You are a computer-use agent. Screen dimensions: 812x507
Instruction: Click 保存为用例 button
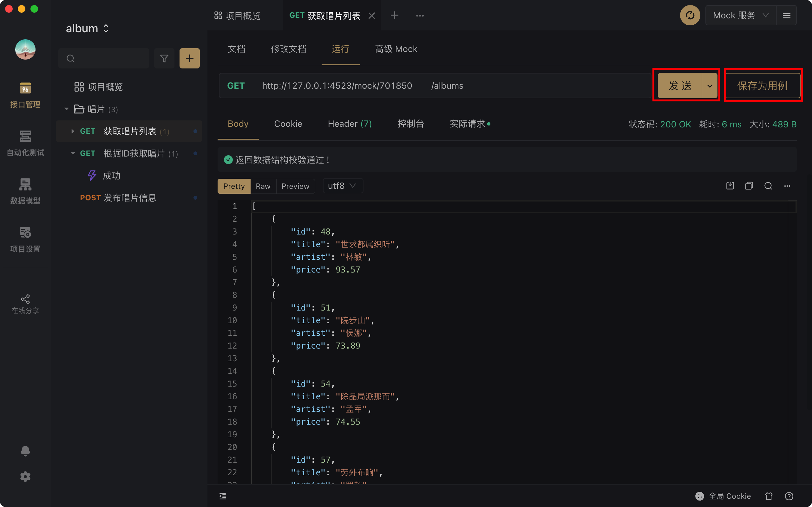762,86
